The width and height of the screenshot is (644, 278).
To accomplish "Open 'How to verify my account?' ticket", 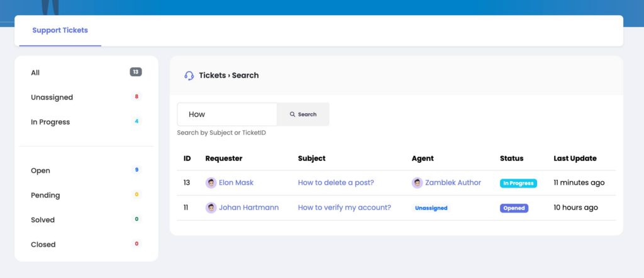I will coord(344,208).
